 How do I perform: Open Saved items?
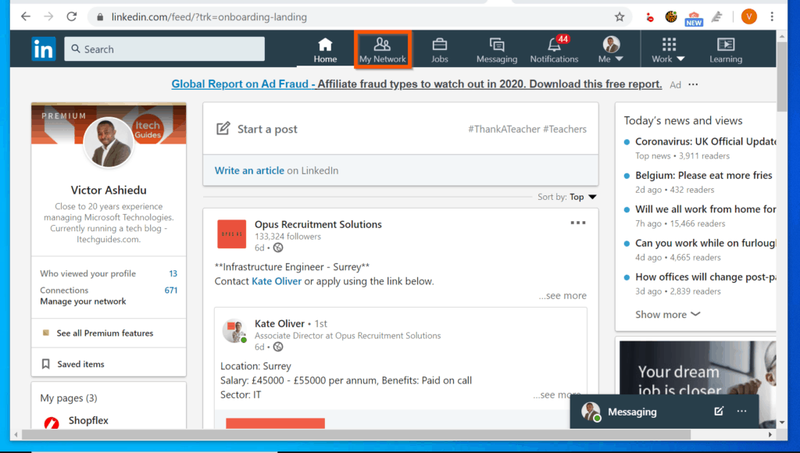81,364
